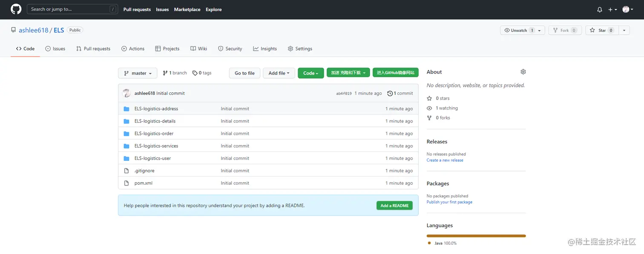Edit About details with gear icon

click(523, 71)
